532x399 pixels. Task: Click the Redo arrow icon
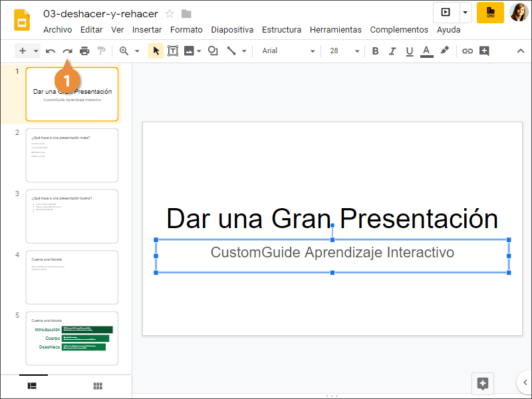67,51
